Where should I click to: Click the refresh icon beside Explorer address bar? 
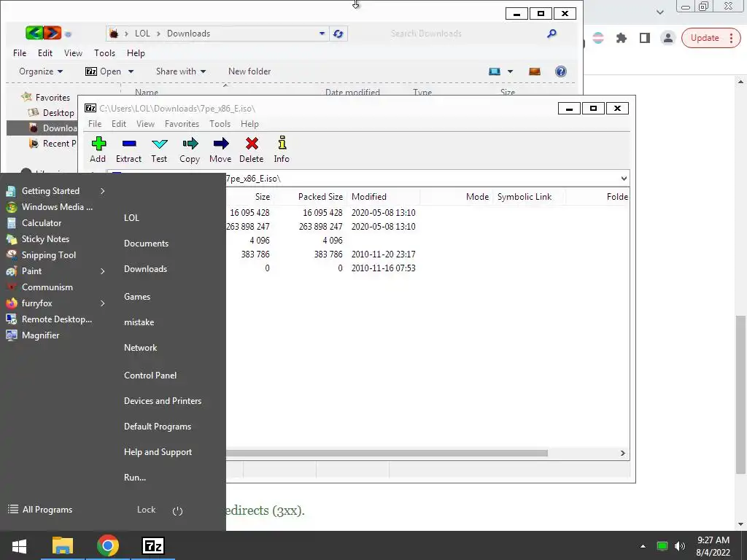click(338, 34)
